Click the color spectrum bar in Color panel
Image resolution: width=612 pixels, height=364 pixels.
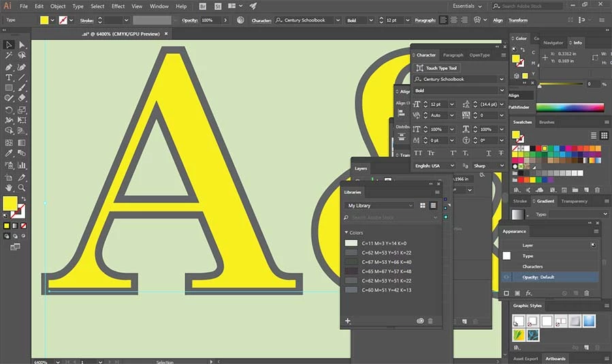(x=570, y=107)
